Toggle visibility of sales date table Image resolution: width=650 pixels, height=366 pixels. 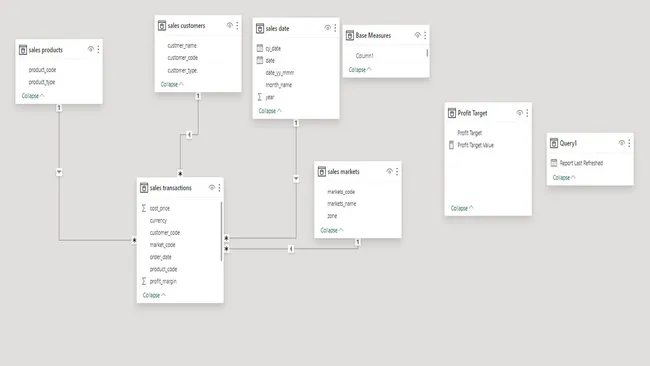[x=327, y=28]
